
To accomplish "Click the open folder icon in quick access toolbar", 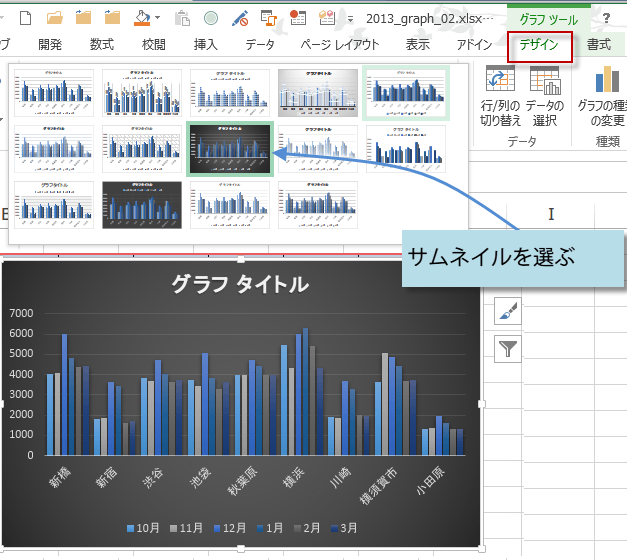I will [55, 17].
